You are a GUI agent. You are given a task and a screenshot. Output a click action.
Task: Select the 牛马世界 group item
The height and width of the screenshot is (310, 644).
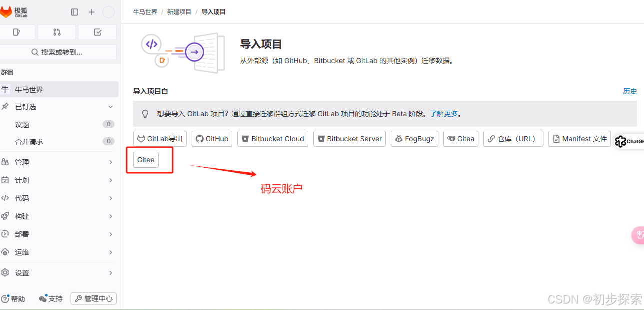pyautogui.click(x=59, y=89)
